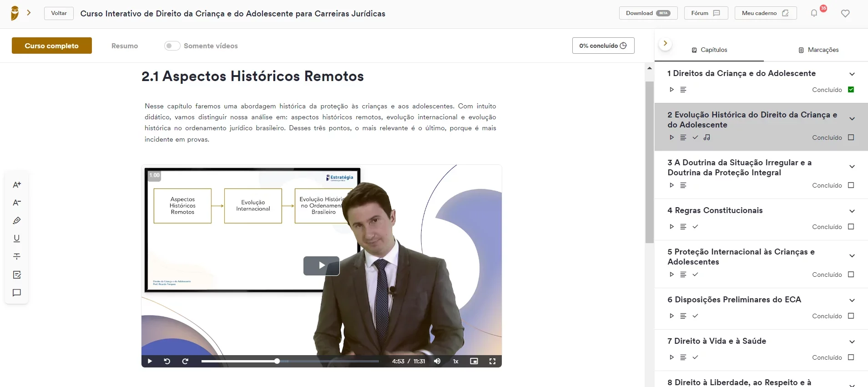Increase font size with A+ tool

click(17, 184)
